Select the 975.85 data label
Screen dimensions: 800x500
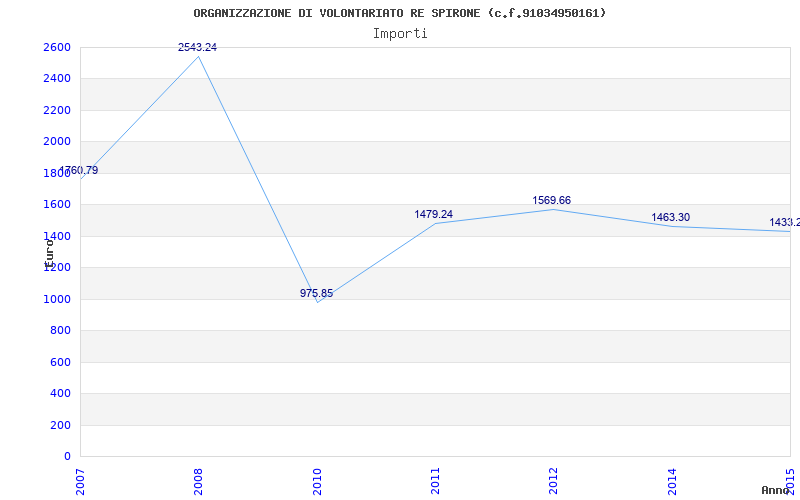tap(319, 293)
